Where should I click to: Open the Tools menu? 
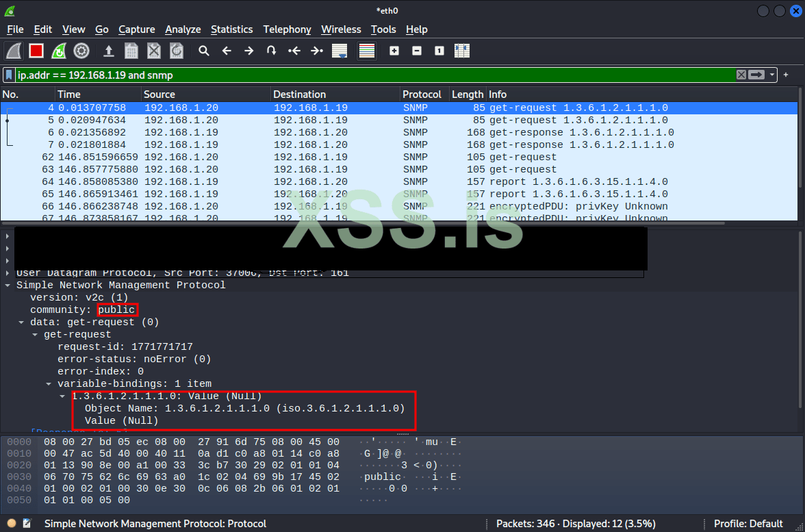click(x=383, y=29)
